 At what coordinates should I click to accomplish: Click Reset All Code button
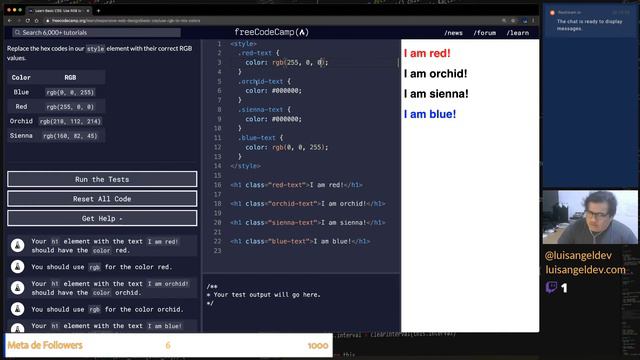point(102,199)
